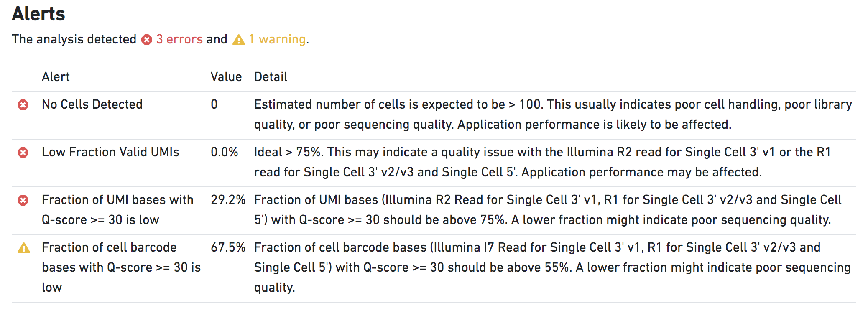The width and height of the screenshot is (868, 326).
Task: Click the Value column header
Action: click(226, 77)
